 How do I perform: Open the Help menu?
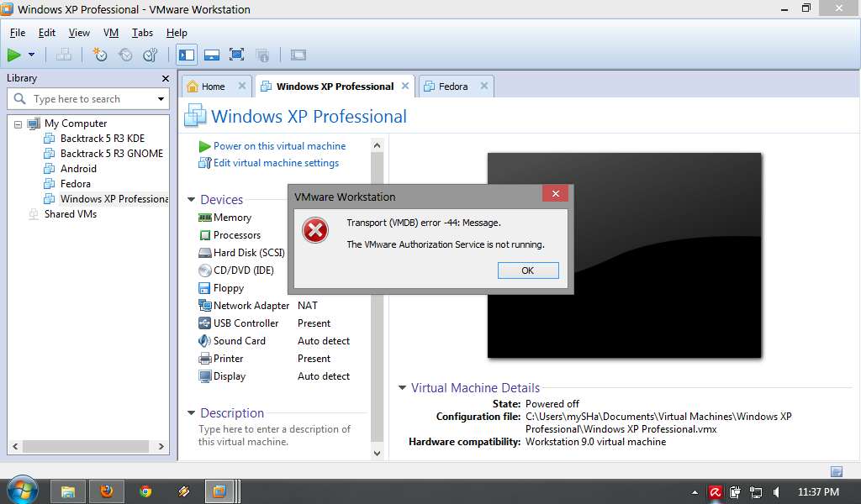(x=177, y=33)
